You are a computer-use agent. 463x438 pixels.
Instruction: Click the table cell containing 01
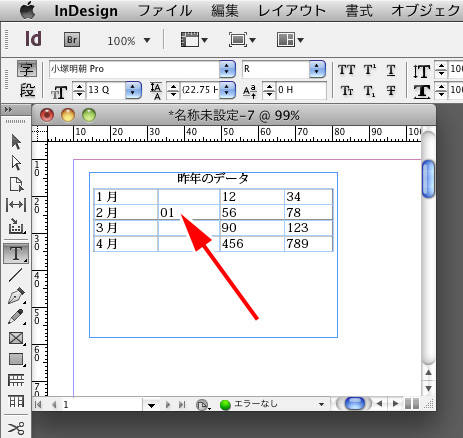189,212
